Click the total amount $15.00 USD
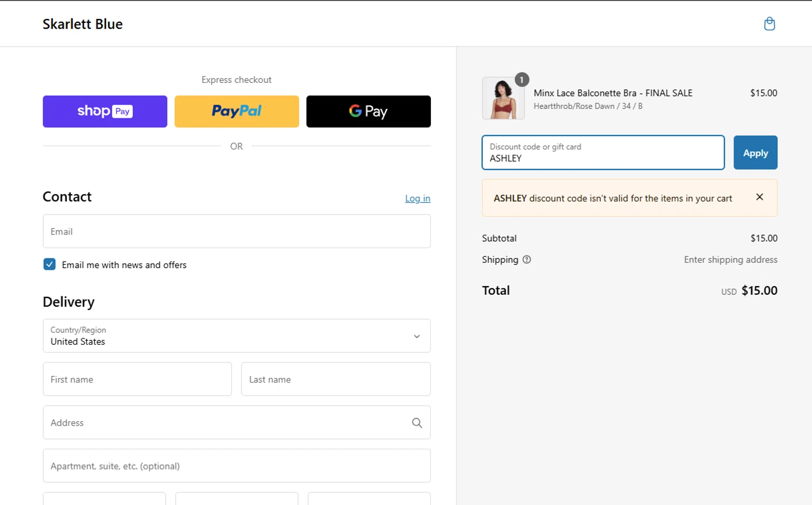The width and height of the screenshot is (812, 505). pos(749,291)
